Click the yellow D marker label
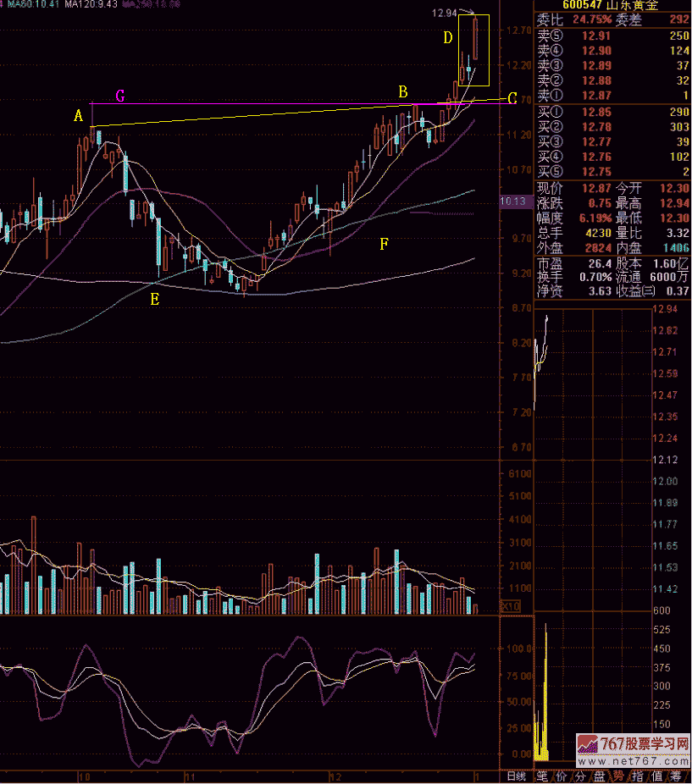 click(x=447, y=38)
